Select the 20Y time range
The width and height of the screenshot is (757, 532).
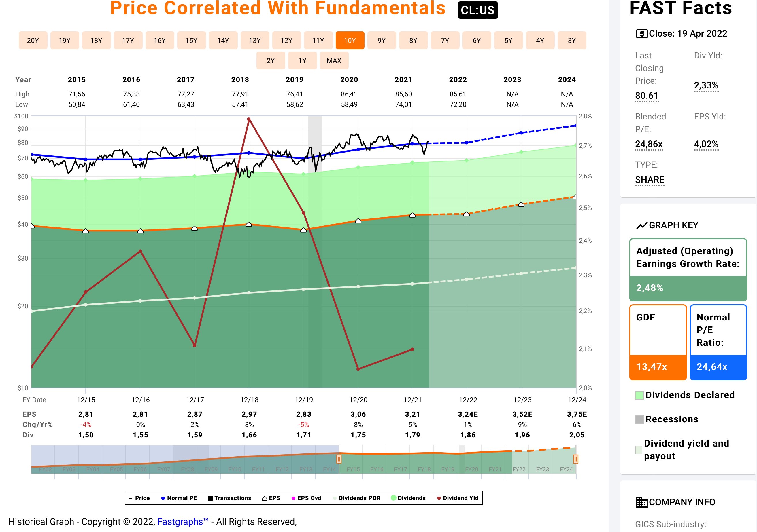(33, 41)
